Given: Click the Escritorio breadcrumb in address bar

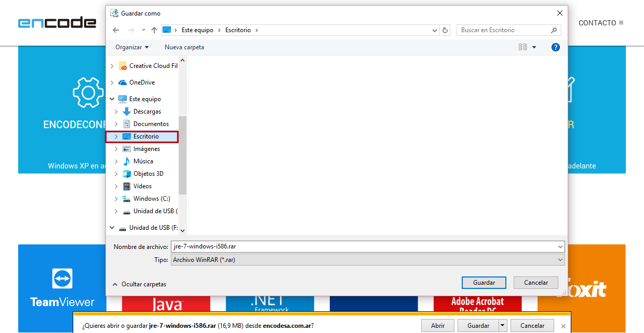Looking at the screenshot, I should [238, 30].
